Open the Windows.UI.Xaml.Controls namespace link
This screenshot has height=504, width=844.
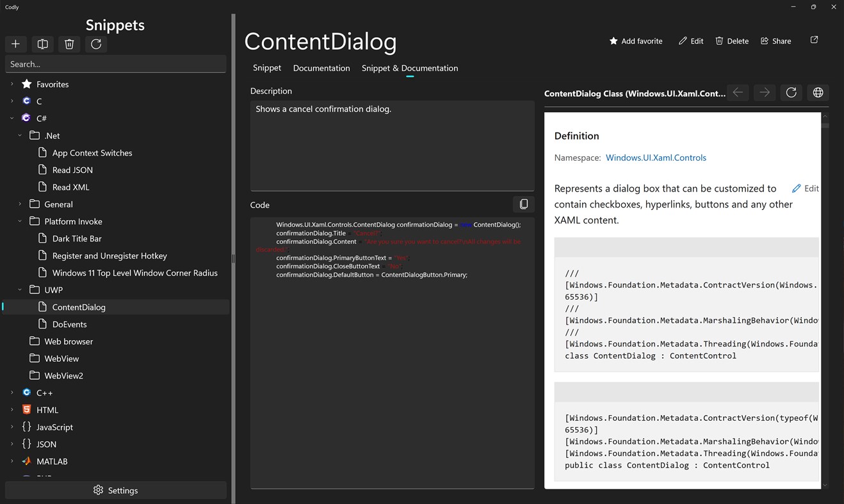[x=656, y=157]
